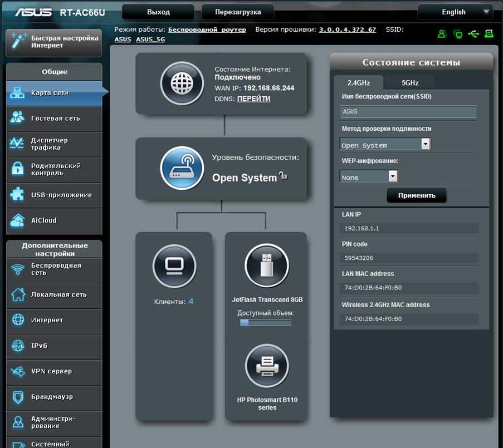Click the JetFlash available space bar
Screen dimensions: 503x448
point(266,323)
